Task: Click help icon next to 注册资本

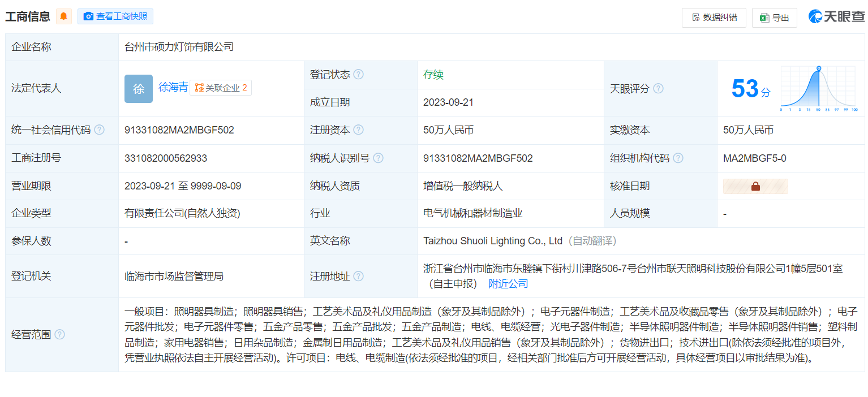Action: (x=359, y=130)
